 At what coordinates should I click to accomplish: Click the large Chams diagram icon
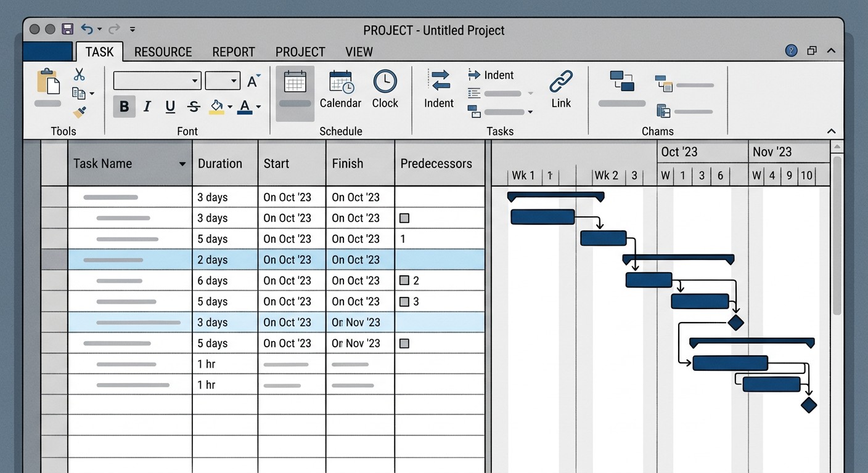(622, 81)
